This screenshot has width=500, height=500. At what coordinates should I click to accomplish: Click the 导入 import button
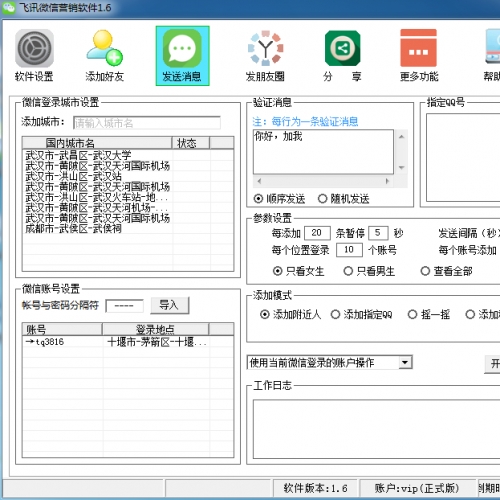click(170, 305)
